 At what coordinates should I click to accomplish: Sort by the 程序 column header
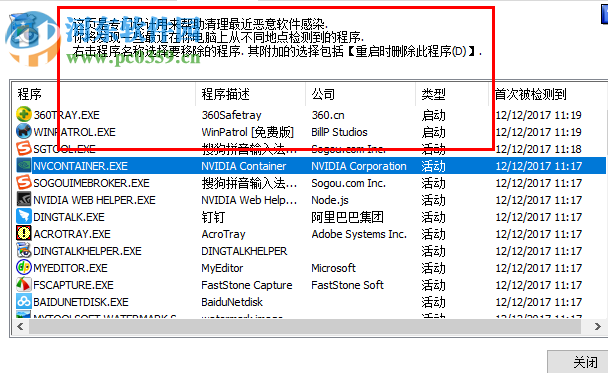tap(104, 94)
